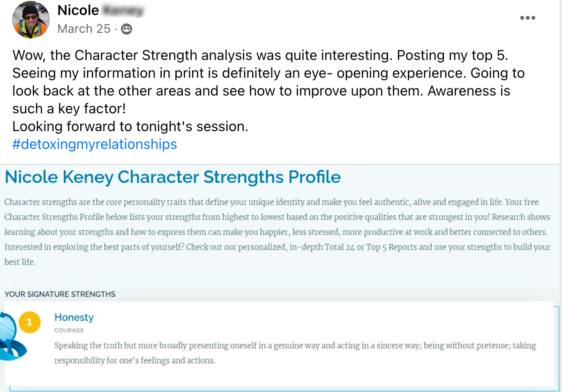Click the "best life." closing line
This screenshot has width=562, height=392.
(x=20, y=262)
